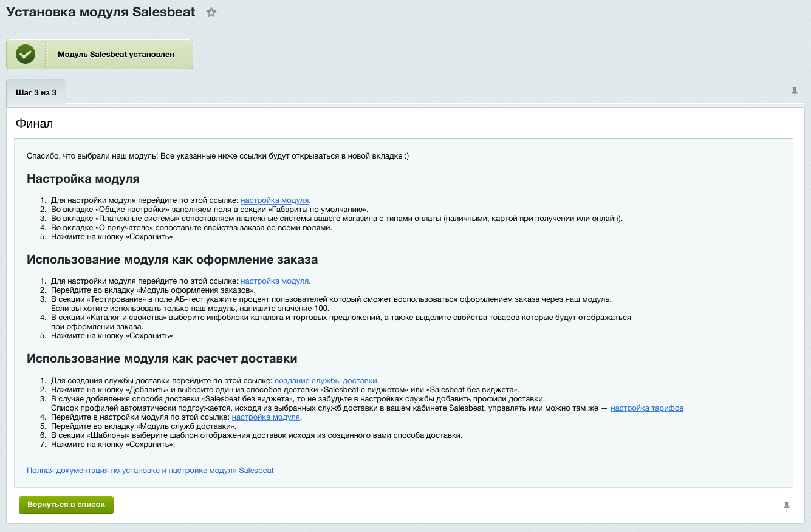
Task: Click the pin icon beside the step tab
Action: [795, 92]
